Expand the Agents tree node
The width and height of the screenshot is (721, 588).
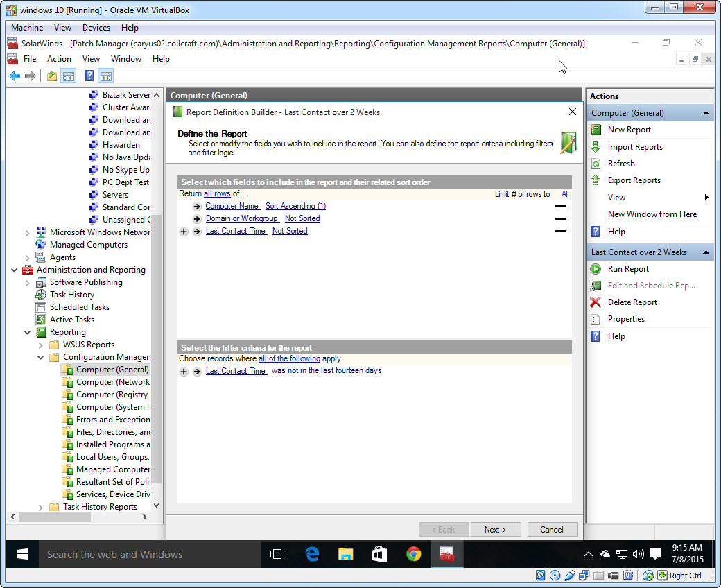click(28, 257)
